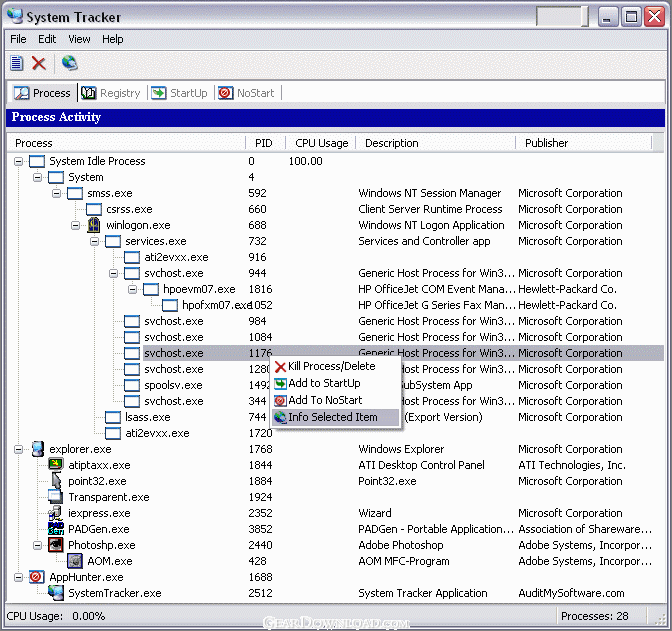Select the Process tab
Image resolution: width=672 pixels, height=631 pixels.
click(42, 93)
